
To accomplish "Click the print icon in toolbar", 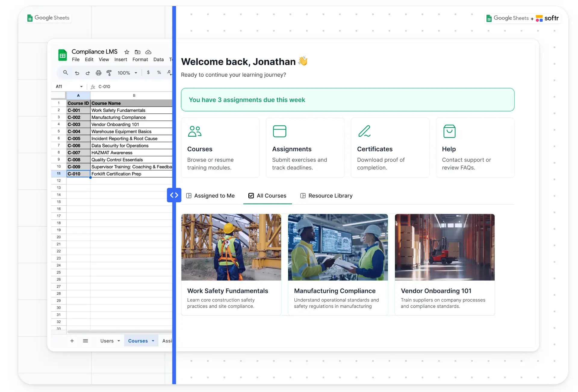I will 98,73.
